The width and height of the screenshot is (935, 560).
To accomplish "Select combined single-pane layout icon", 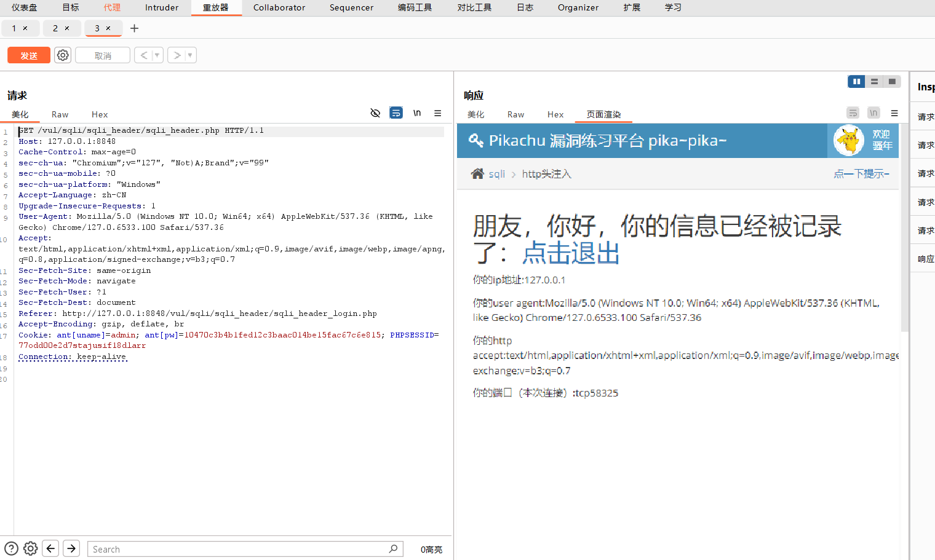I will [892, 81].
